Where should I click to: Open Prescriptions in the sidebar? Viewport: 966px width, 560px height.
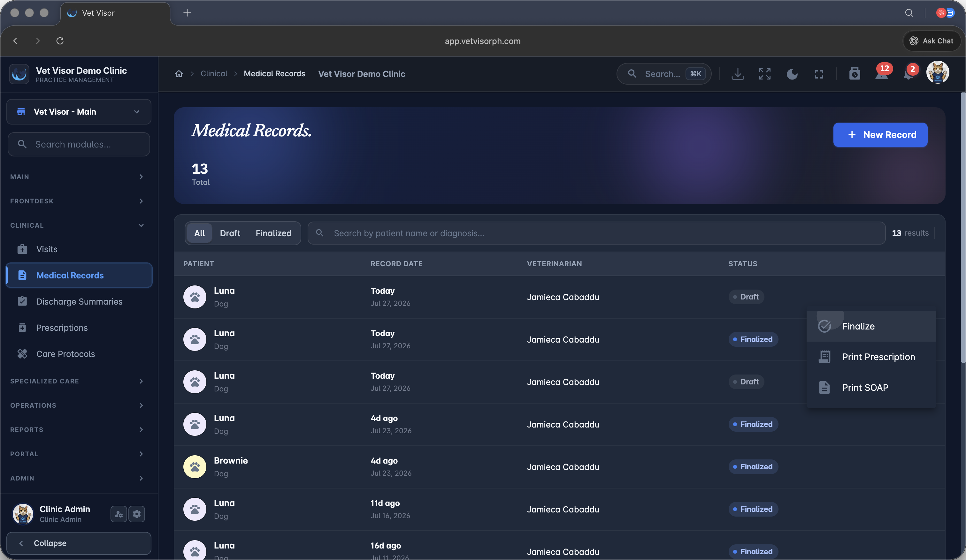79,328
